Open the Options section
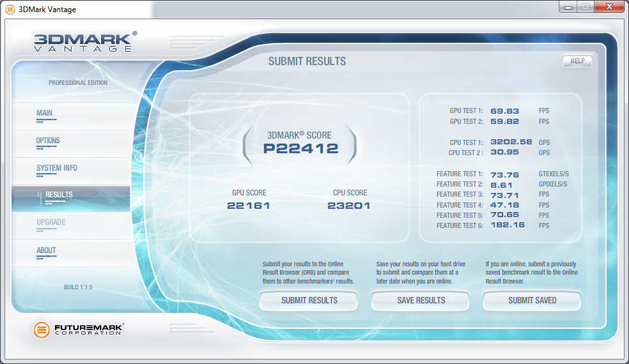 [x=71, y=143]
